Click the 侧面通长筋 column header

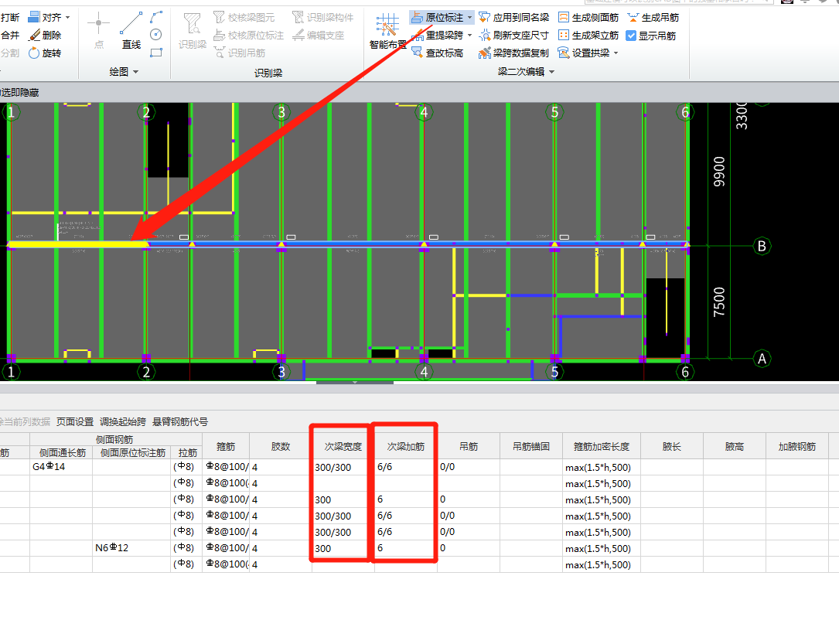pos(62,452)
